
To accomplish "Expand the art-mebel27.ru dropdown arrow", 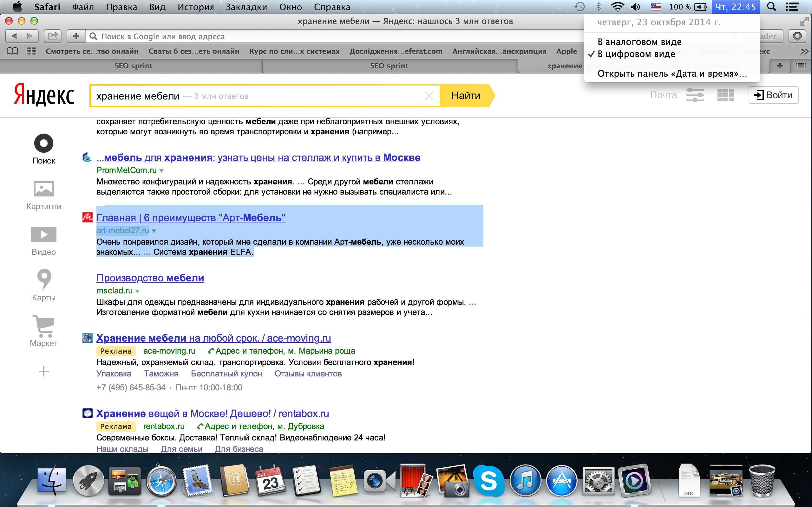I will pos(154,231).
